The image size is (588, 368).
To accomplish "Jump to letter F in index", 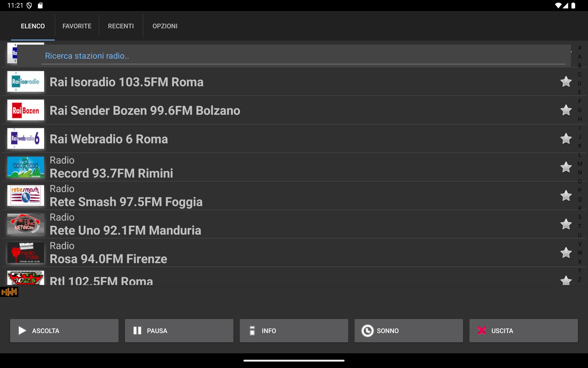I will tap(580, 101).
